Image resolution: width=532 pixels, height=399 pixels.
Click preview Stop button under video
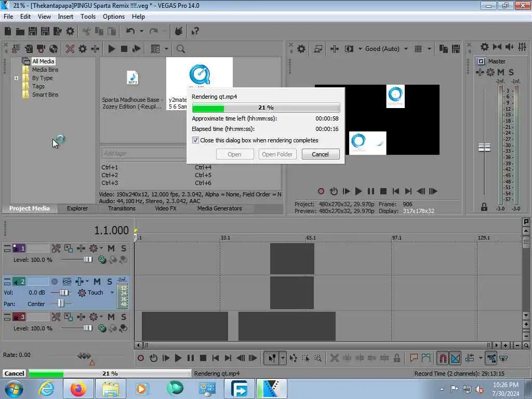point(383,191)
